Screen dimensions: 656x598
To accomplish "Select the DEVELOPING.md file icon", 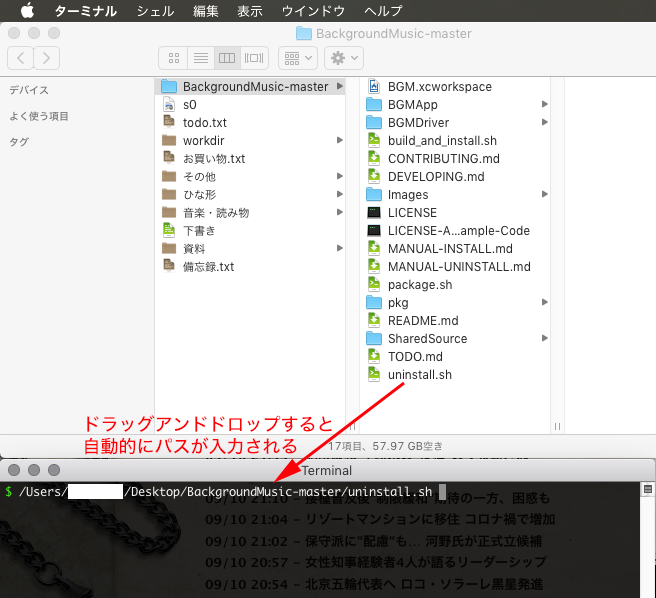I will coord(374,176).
